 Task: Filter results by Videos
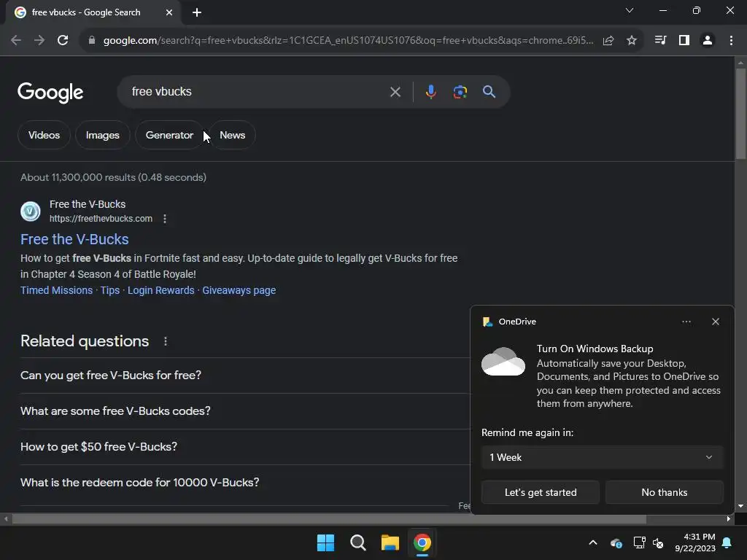point(44,135)
